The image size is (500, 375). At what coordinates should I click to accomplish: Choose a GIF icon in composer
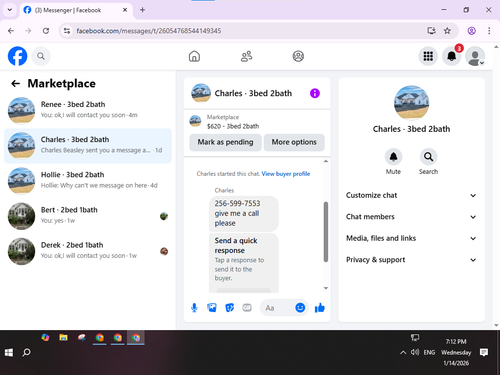click(x=247, y=308)
